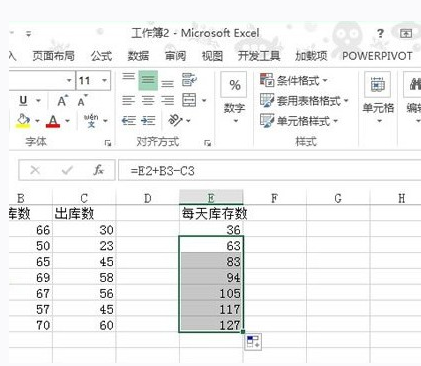Viewport: 421px width, 366px height.
Task: Apply red font color
Action: [x=53, y=121]
